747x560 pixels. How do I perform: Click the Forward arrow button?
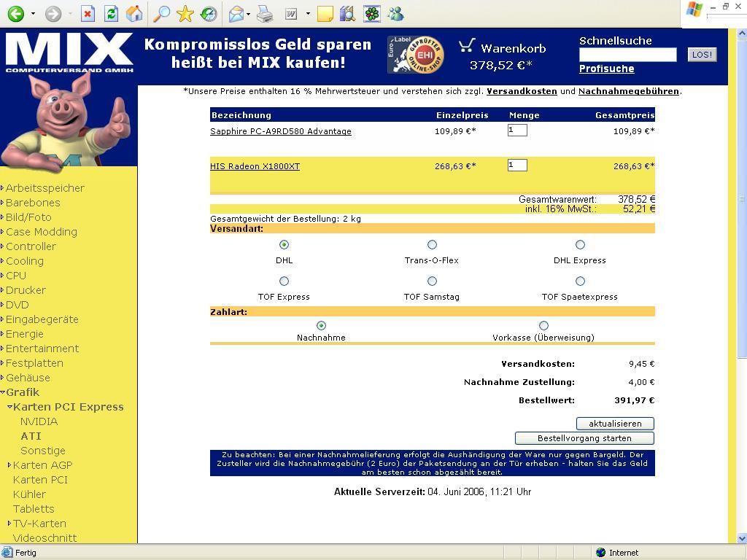[53, 14]
